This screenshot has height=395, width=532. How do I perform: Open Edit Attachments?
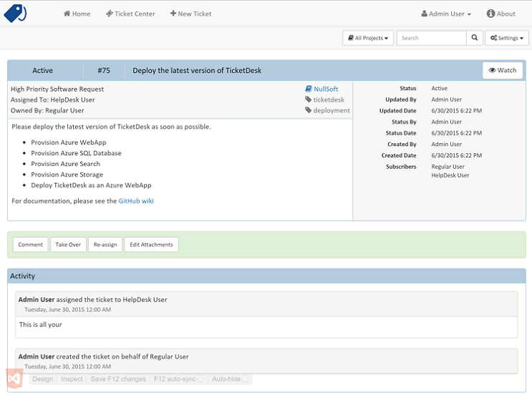click(x=151, y=245)
